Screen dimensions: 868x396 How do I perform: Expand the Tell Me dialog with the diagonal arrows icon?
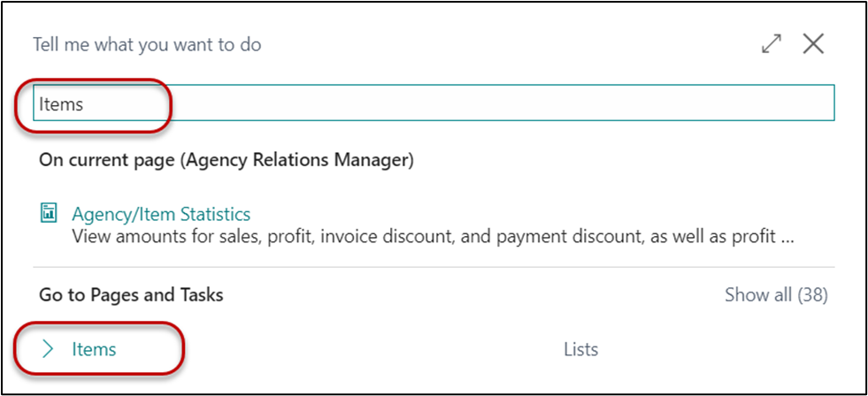pyautogui.click(x=772, y=44)
